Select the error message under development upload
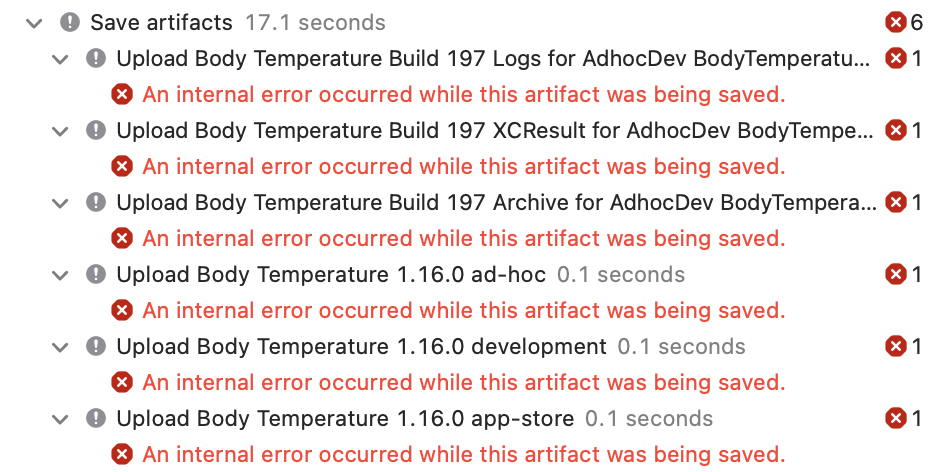The width and height of the screenshot is (938, 472). (x=464, y=382)
